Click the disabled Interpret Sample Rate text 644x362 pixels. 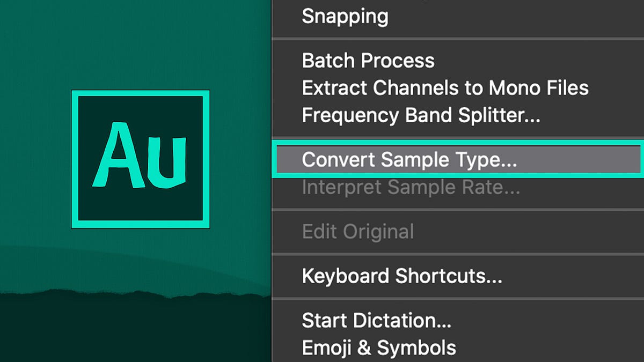(x=410, y=187)
